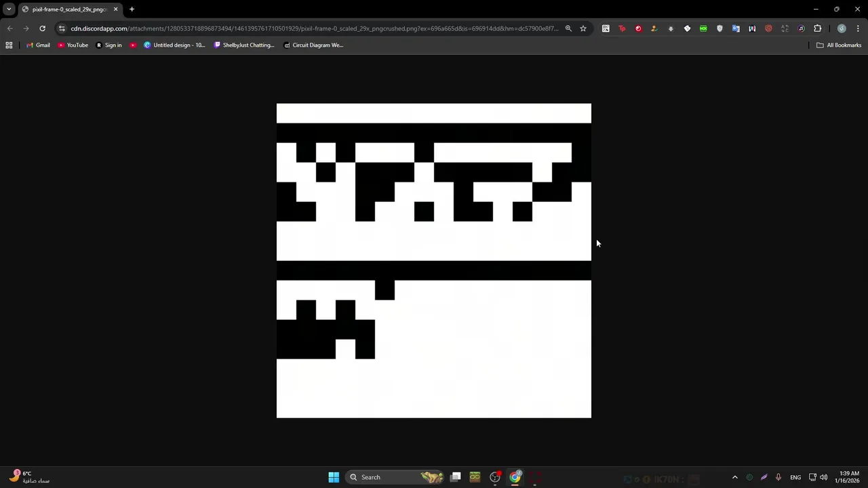This screenshot has width=868, height=488.
Task: Open the ShelbyJust Chatting bookmark
Action: (x=244, y=45)
